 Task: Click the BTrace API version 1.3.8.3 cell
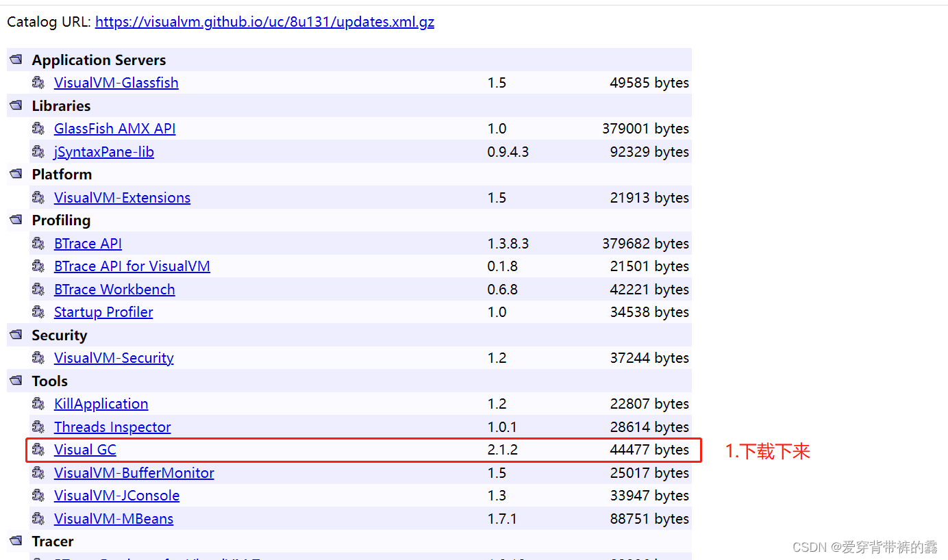[x=508, y=244]
